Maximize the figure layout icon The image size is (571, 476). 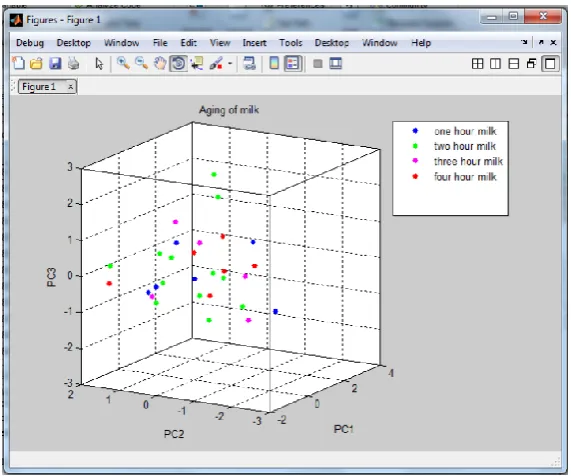pyautogui.click(x=550, y=64)
